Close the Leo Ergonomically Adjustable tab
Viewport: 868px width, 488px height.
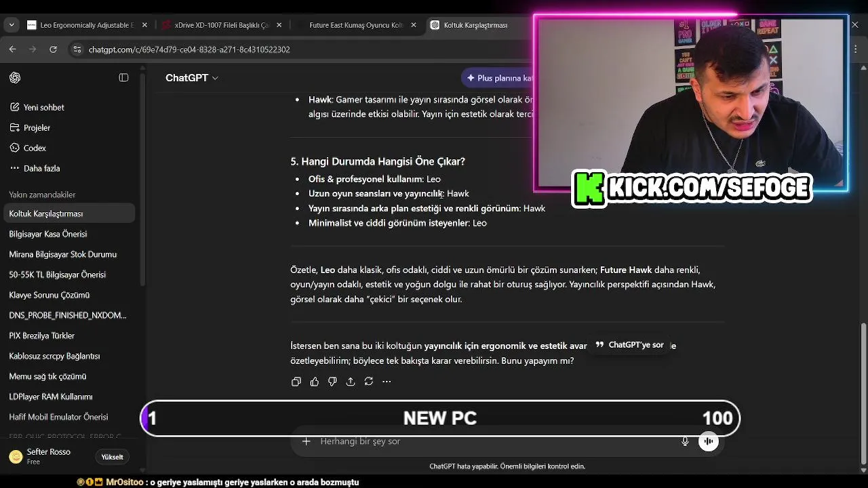tap(144, 25)
